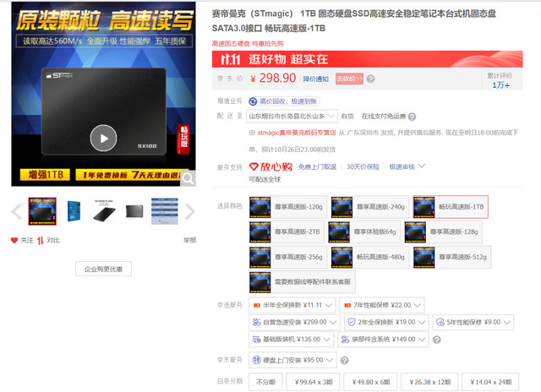Select the 尊享高速版-120g option
Viewport: 541px width, 392px height.
tap(287, 207)
